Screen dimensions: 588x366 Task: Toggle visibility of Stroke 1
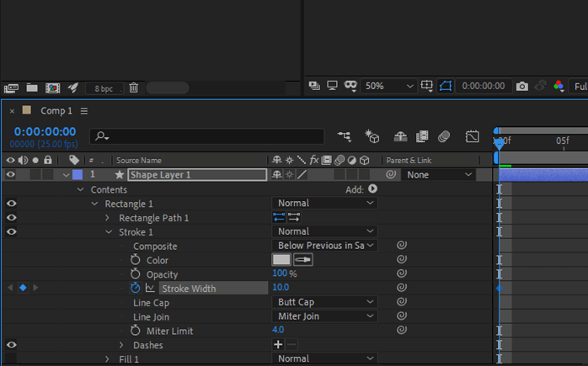[x=11, y=232]
